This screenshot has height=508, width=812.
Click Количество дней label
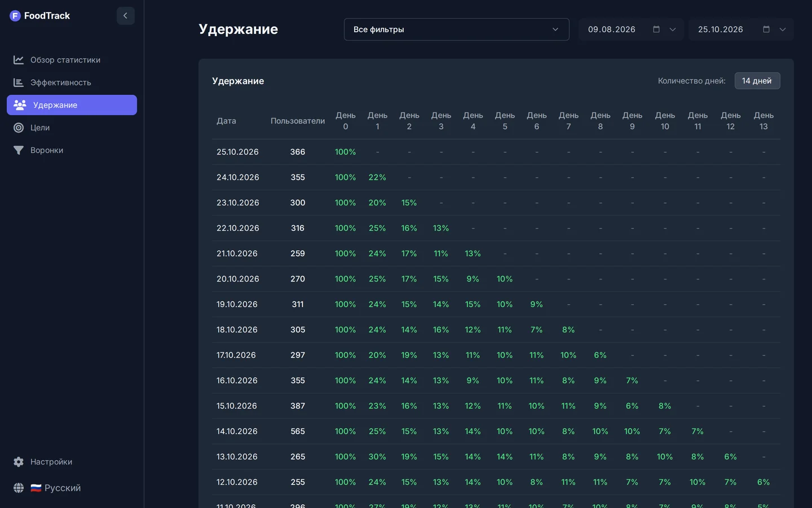(x=692, y=81)
